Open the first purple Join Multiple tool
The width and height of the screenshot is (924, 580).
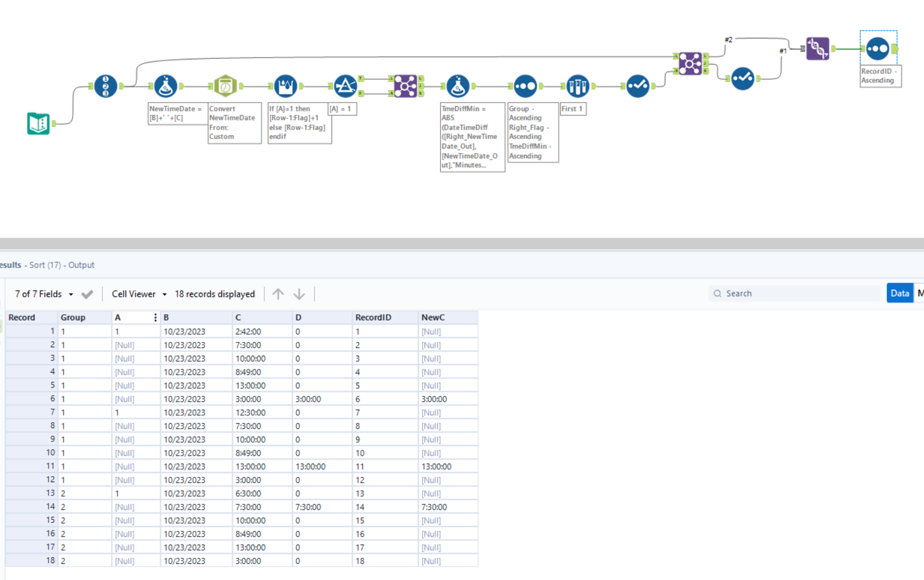pos(405,85)
